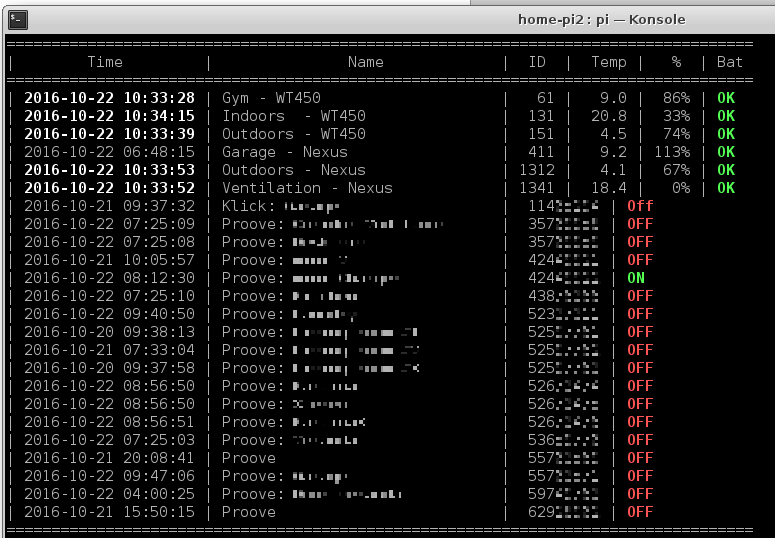The height and width of the screenshot is (538, 775).
Task: Click the '%' column header
Action: click(x=676, y=62)
